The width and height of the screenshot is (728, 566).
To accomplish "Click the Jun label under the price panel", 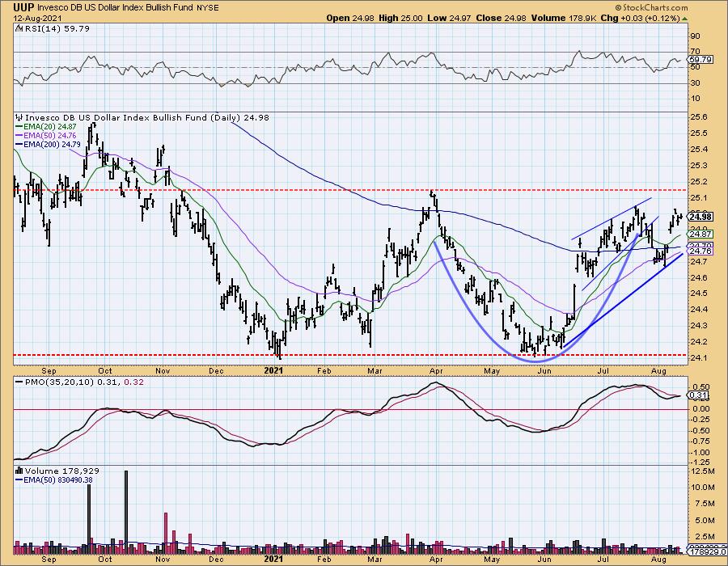I will [544, 370].
